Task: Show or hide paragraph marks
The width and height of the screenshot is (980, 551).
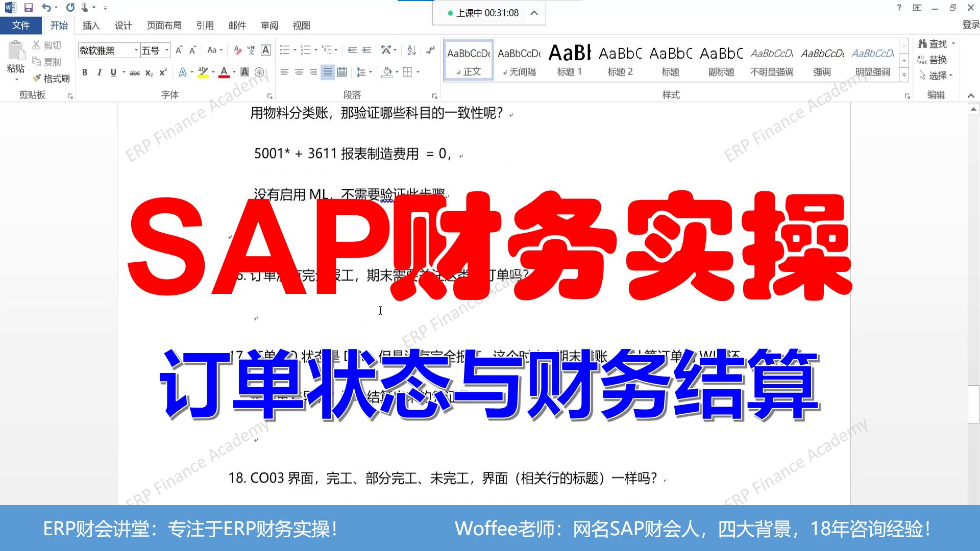Action: coord(431,50)
